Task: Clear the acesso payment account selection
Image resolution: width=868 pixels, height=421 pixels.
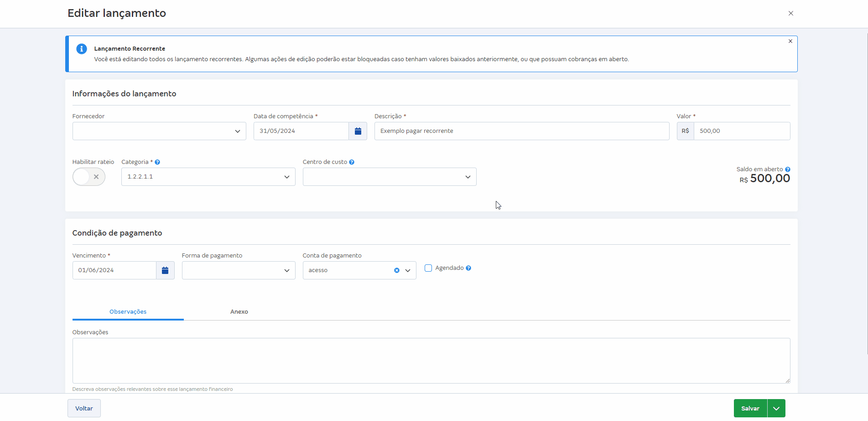Action: click(397, 270)
